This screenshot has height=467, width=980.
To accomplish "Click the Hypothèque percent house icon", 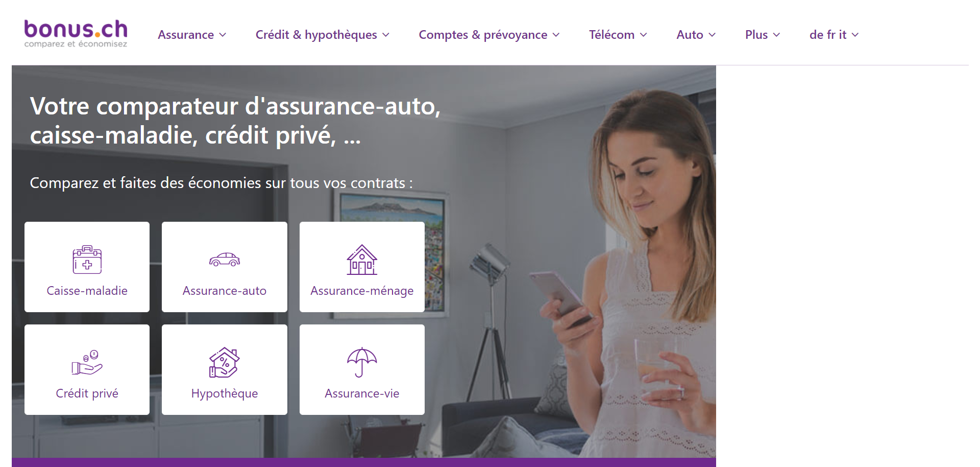I will [x=225, y=362].
